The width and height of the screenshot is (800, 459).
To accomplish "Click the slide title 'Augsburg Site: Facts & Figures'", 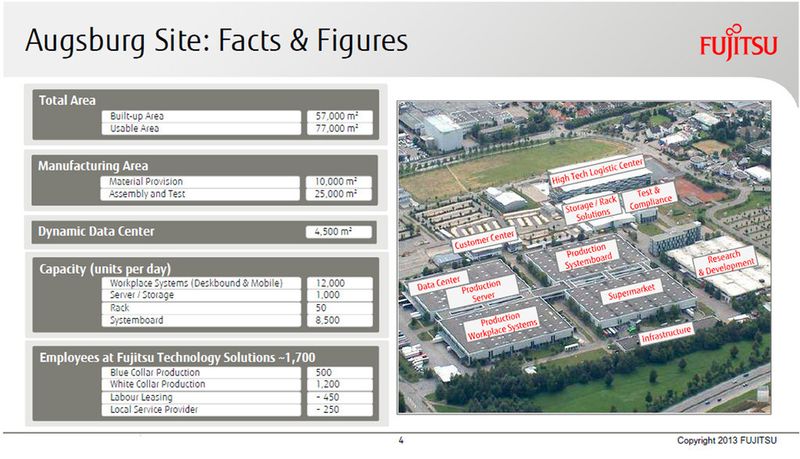I will coord(216,41).
